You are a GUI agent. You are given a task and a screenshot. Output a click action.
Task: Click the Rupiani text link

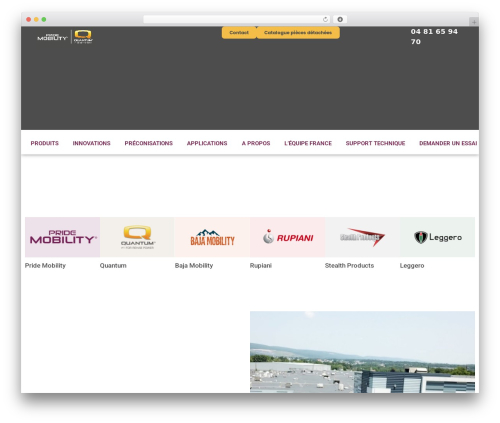coord(261,266)
